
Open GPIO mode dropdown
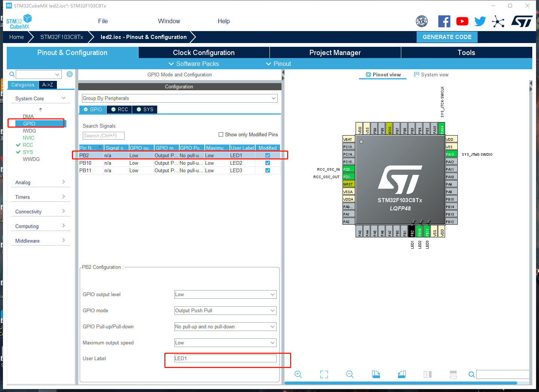coord(225,310)
